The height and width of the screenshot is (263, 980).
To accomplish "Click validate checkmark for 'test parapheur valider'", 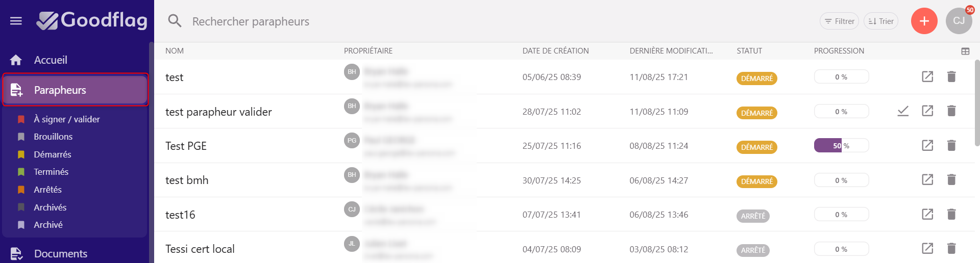I will click(x=903, y=111).
